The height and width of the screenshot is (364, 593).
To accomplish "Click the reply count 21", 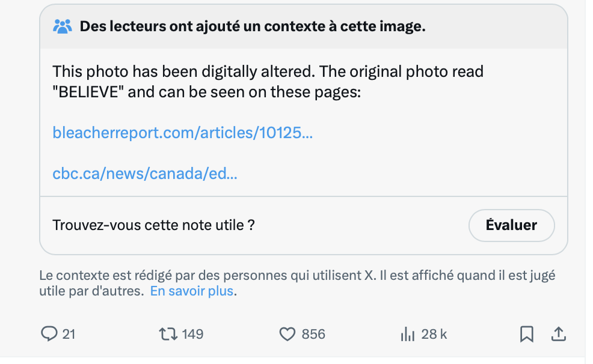I will pyautogui.click(x=69, y=334).
